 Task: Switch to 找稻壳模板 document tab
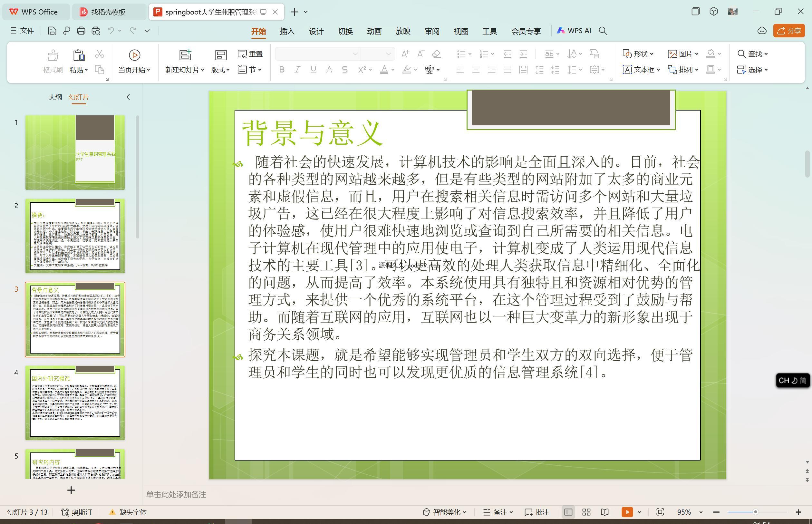109,12
